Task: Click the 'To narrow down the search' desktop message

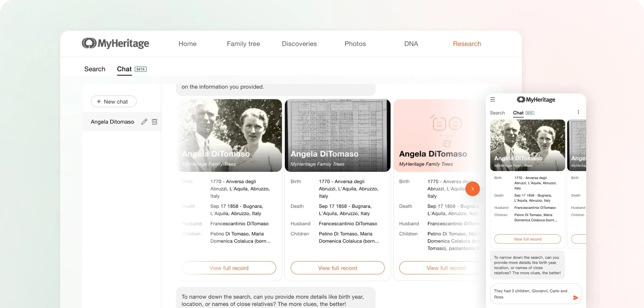Action: [276, 298]
